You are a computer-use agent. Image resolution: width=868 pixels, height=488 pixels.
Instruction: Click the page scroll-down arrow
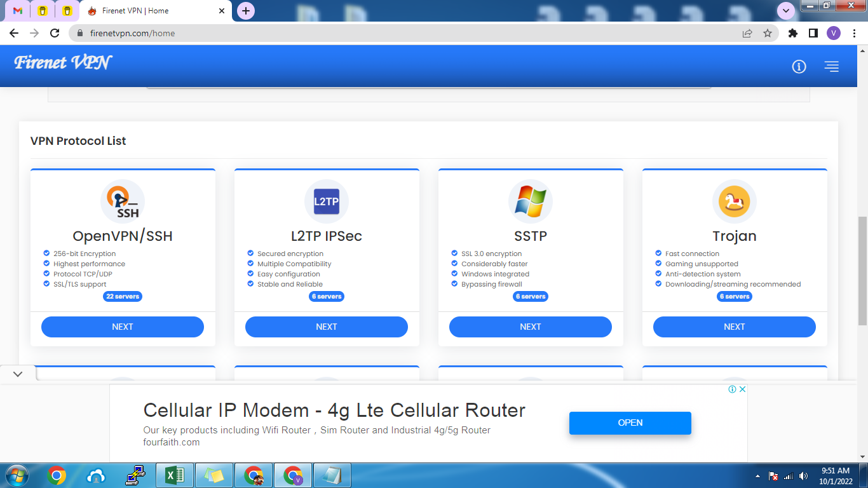[862, 457]
